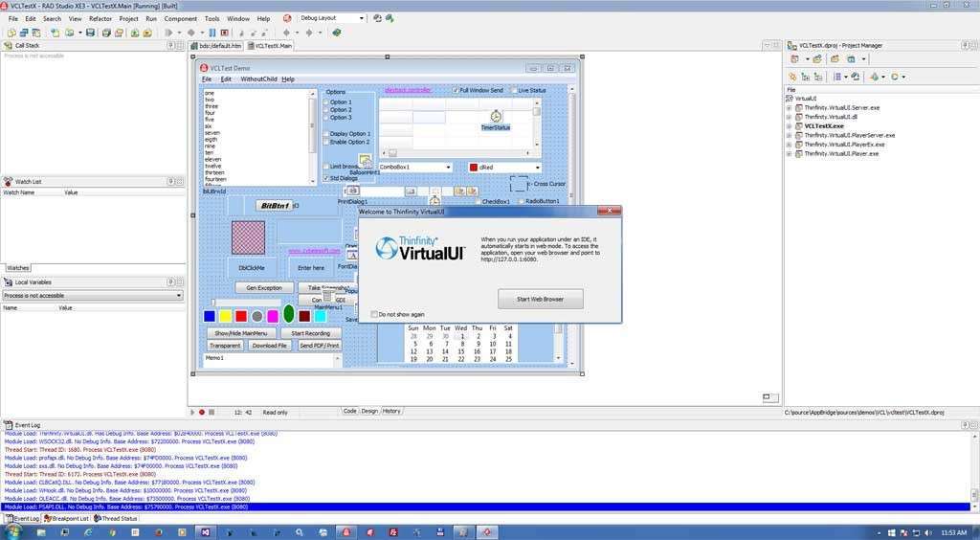The width and height of the screenshot is (980, 540).
Task: Expand Thinfinity.VirtualUI.Player.exe tree node
Action: coord(789,154)
